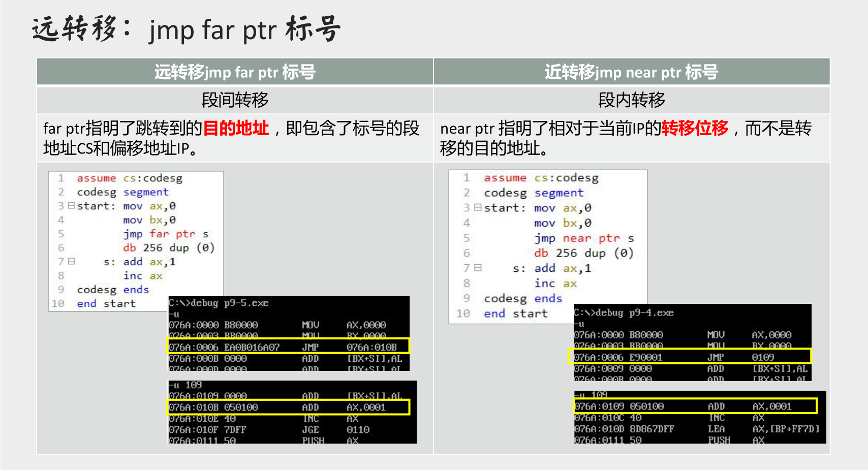Screen dimensions: 868x470
Task: Click the highlighted JMP 0109 instruction
Action: point(691,357)
